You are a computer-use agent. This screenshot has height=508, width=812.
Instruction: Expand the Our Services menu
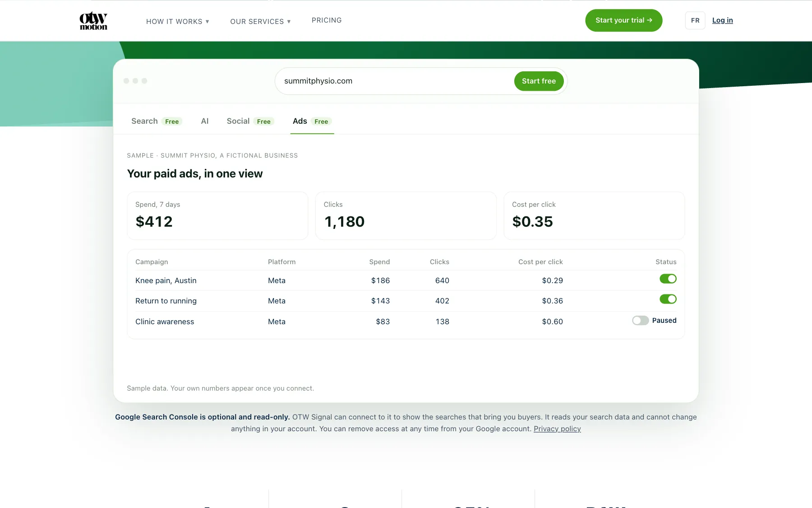[x=260, y=22]
